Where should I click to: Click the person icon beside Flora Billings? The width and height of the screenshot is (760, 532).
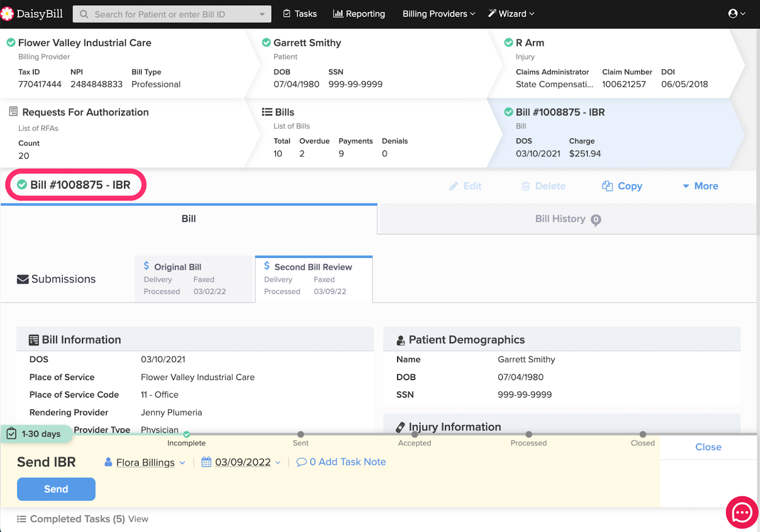(x=108, y=462)
